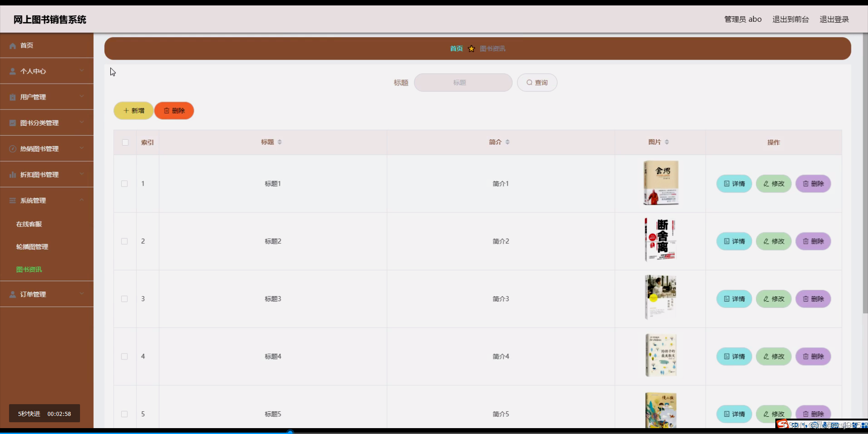Click 删除 button for 标题2
The width and height of the screenshot is (868, 434).
pyautogui.click(x=813, y=241)
